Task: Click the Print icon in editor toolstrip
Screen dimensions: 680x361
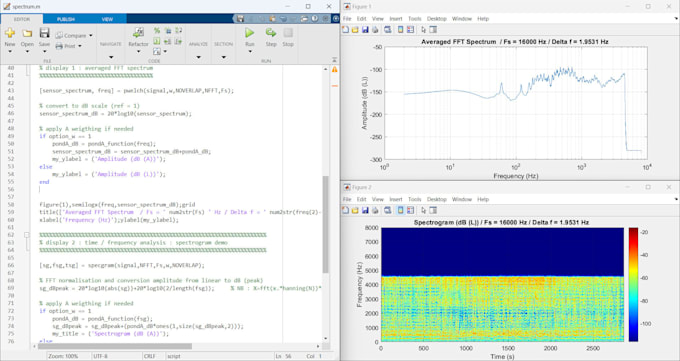Action: (59, 46)
